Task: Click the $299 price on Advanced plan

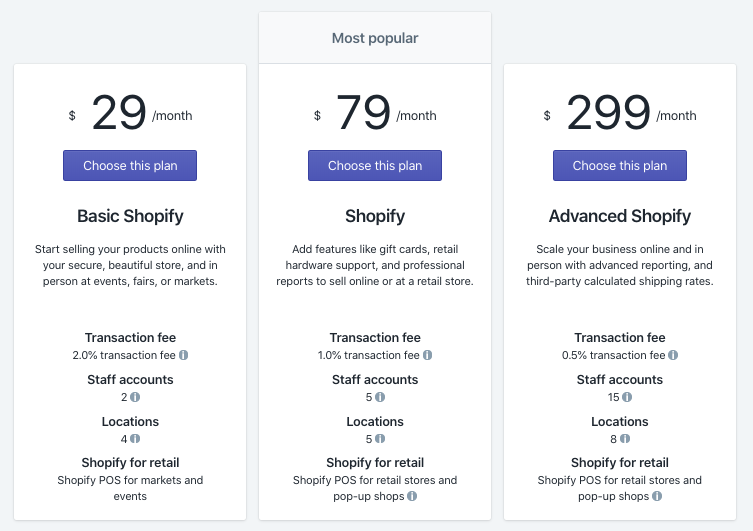Action: [x=608, y=113]
